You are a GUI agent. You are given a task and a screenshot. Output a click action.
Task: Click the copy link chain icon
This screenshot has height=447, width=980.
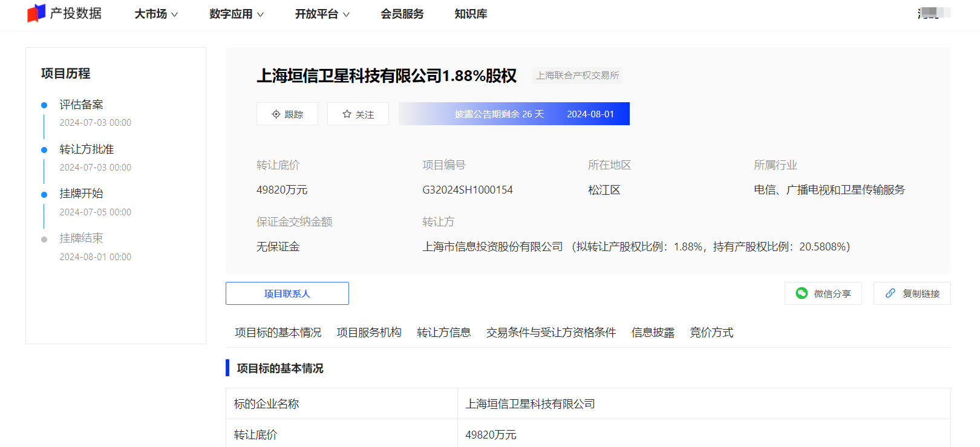tap(890, 293)
